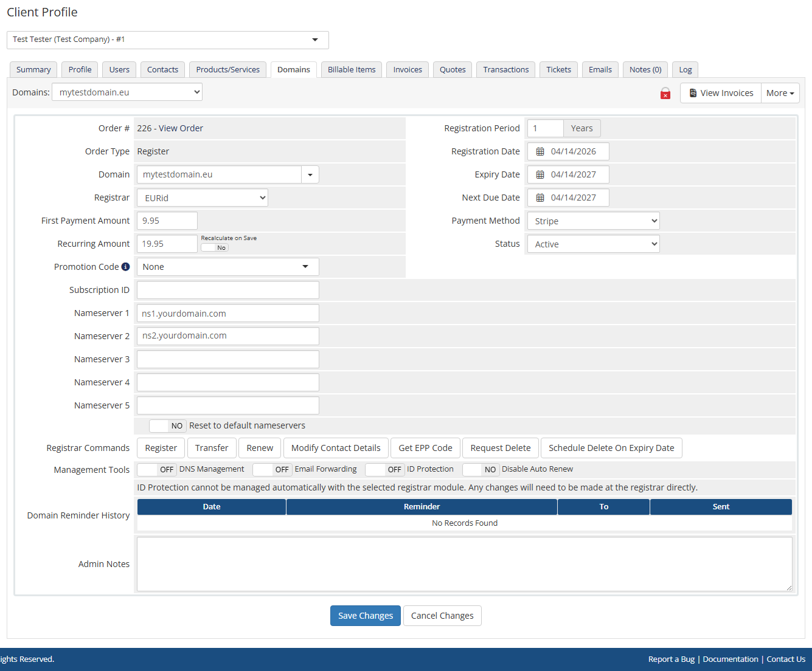Viewport: 812px width, 671px height.
Task: Switch to the Summary tab
Action: 33,70
